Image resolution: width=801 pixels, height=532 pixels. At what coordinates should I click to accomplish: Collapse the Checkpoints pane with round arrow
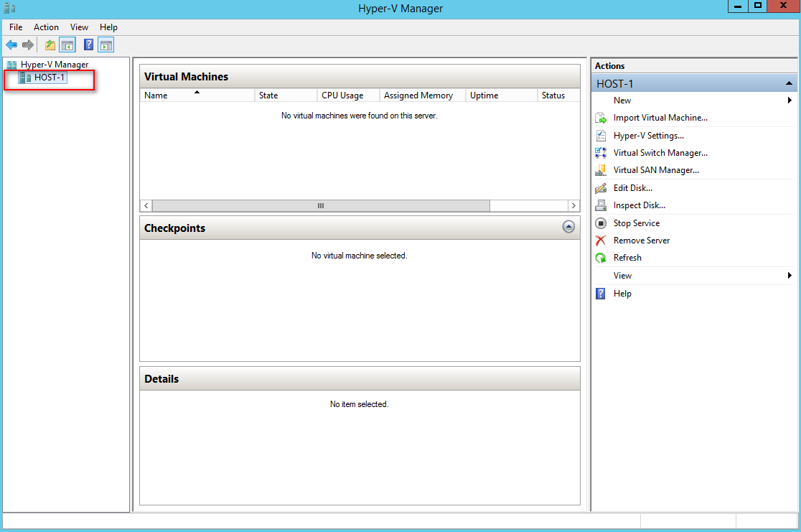pyautogui.click(x=568, y=227)
